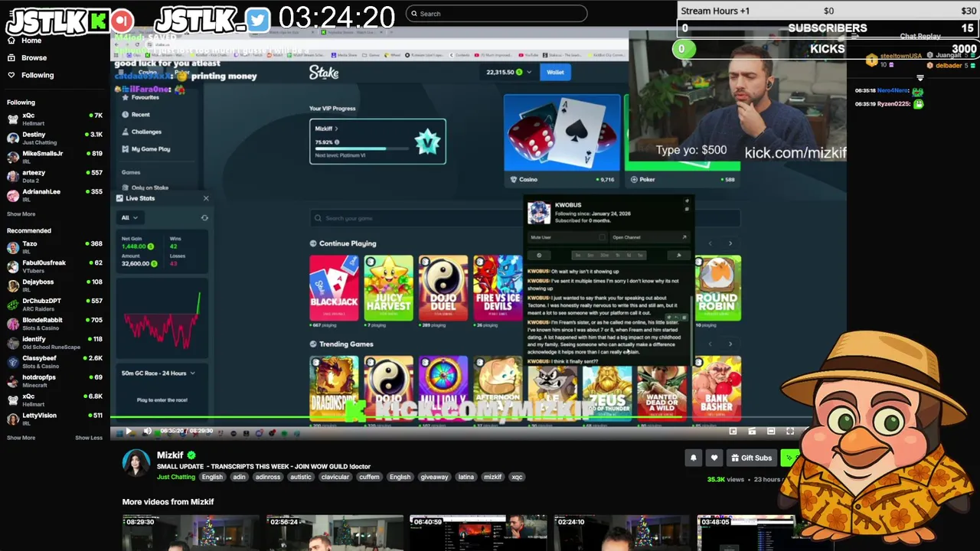Open the 02:56:24 video thumbnail
Screen dimensions: 980x551
coord(335,533)
